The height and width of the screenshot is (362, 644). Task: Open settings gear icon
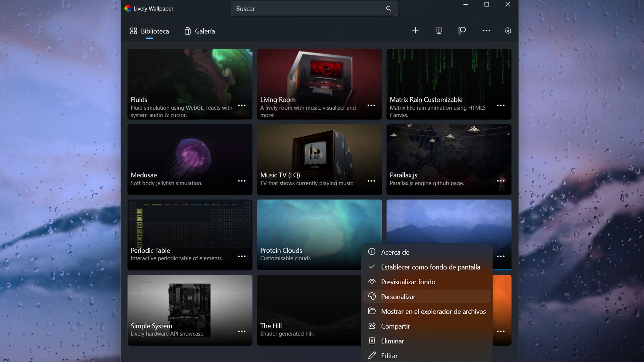[x=507, y=31]
